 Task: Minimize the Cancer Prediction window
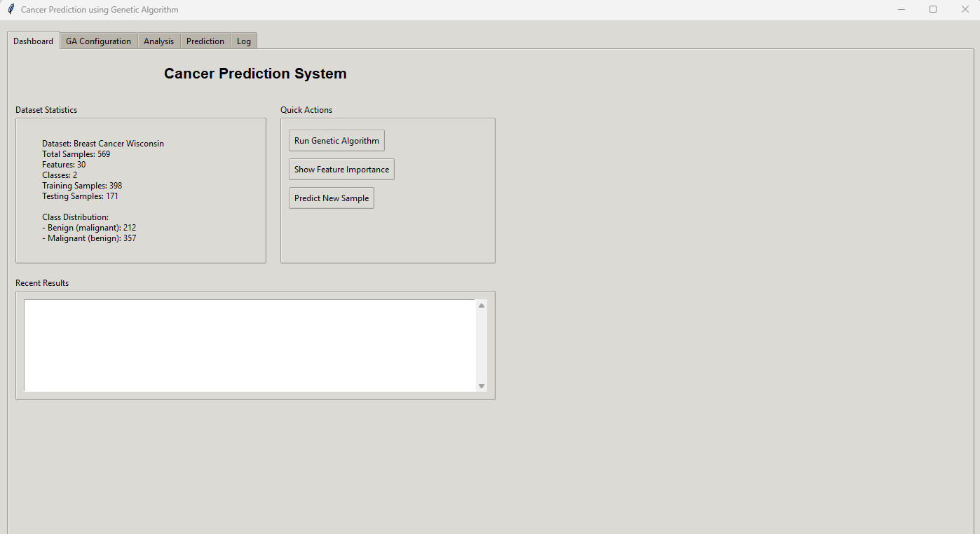[901, 10]
